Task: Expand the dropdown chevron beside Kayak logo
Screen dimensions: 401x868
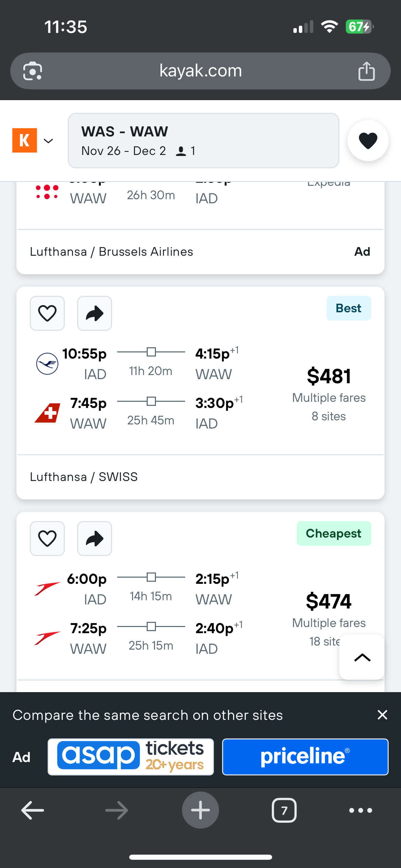Action: (49, 141)
